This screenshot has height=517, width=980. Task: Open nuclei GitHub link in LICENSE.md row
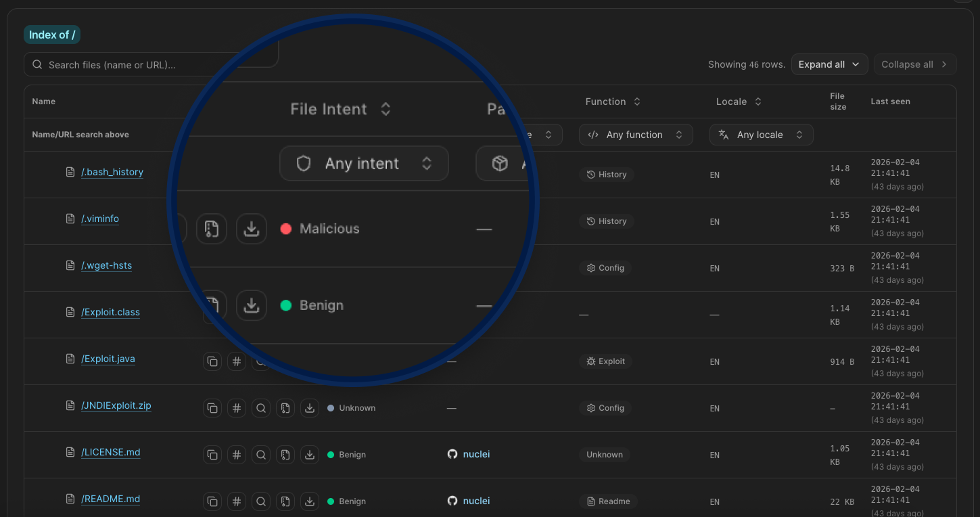coord(476,454)
